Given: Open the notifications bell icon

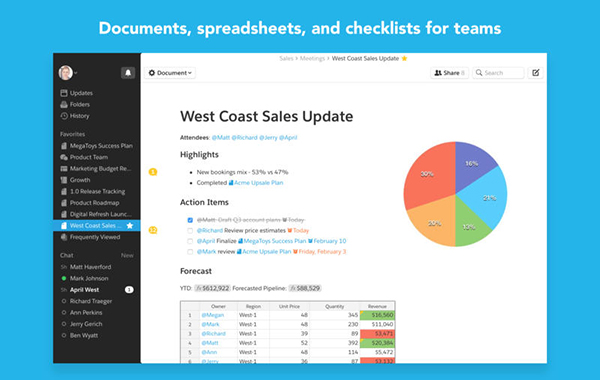Looking at the screenshot, I should click(128, 73).
